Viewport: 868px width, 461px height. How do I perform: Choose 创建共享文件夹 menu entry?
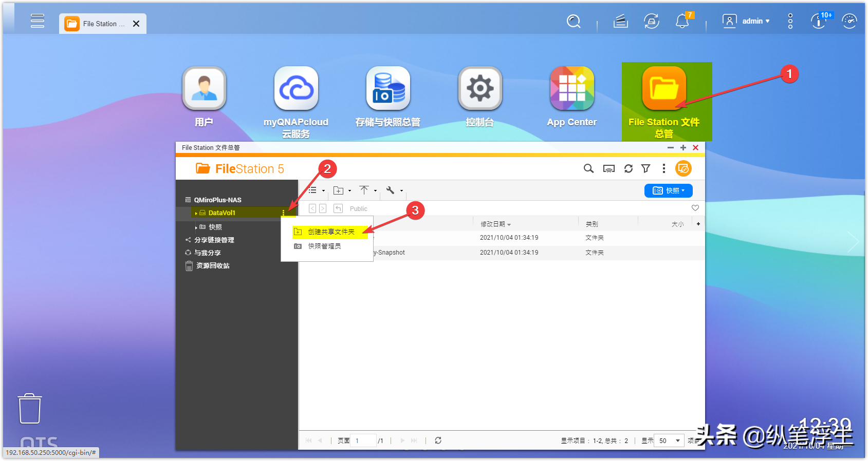tap(331, 232)
